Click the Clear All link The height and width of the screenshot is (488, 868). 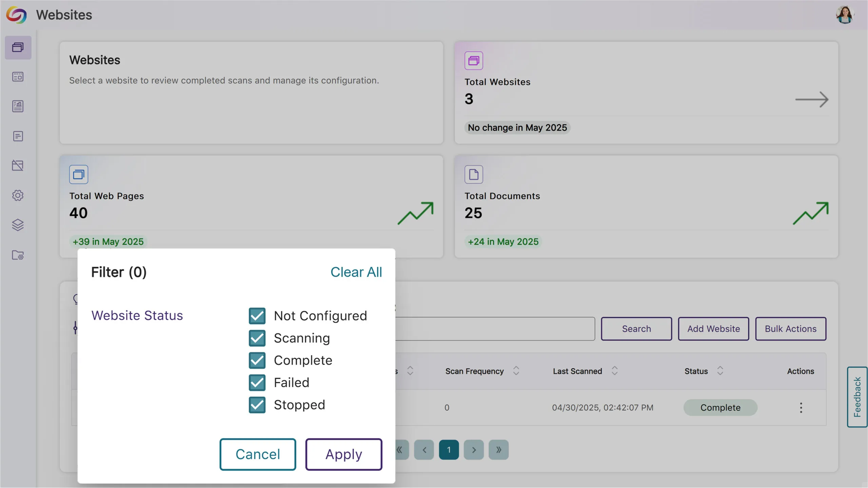click(356, 272)
